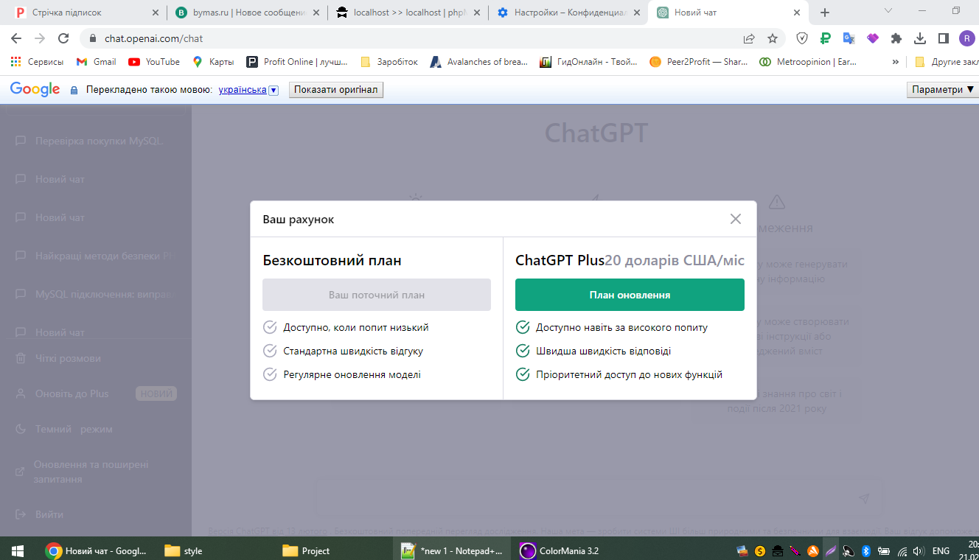Open the Extensions puzzle icon
The image size is (979, 560).
(x=896, y=38)
